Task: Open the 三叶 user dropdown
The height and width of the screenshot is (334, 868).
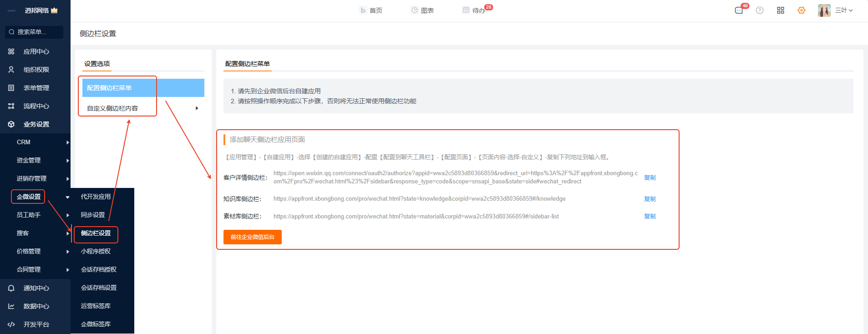Action: [844, 10]
